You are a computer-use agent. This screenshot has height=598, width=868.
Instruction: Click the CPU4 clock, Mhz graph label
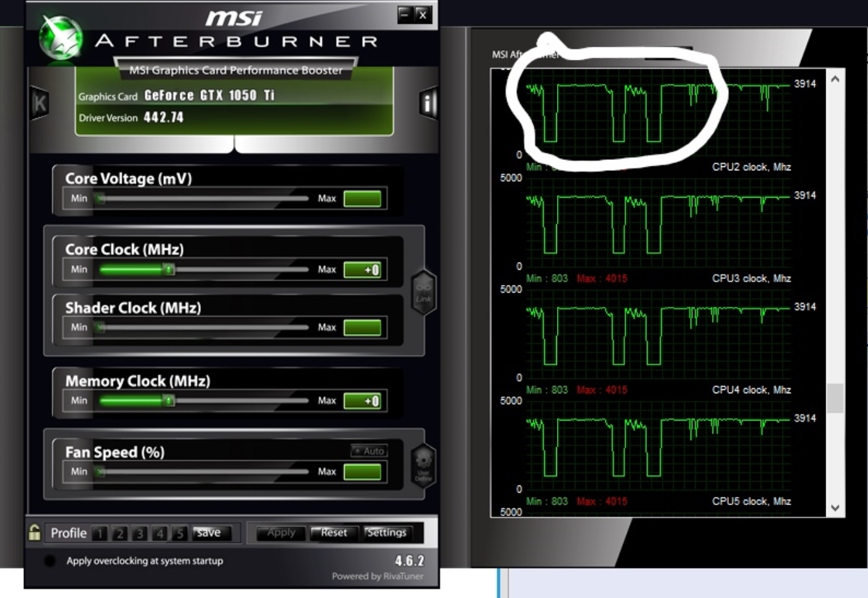752,390
